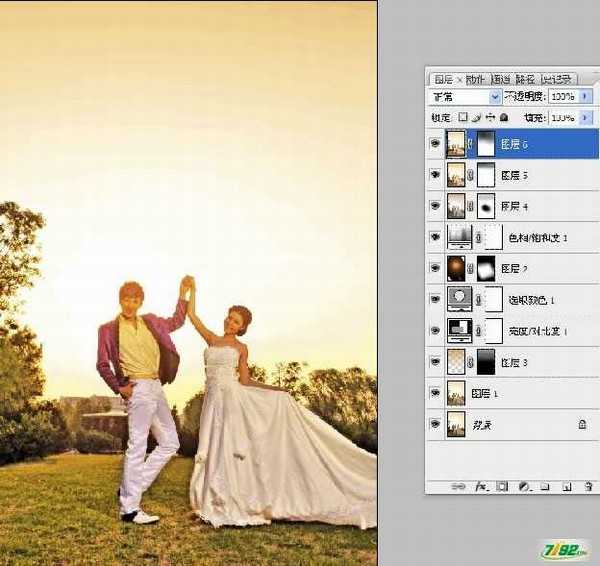Screen dimensions: 600x566
Task: Click chain link on 选取颜色 1 layer
Action: (x=478, y=300)
